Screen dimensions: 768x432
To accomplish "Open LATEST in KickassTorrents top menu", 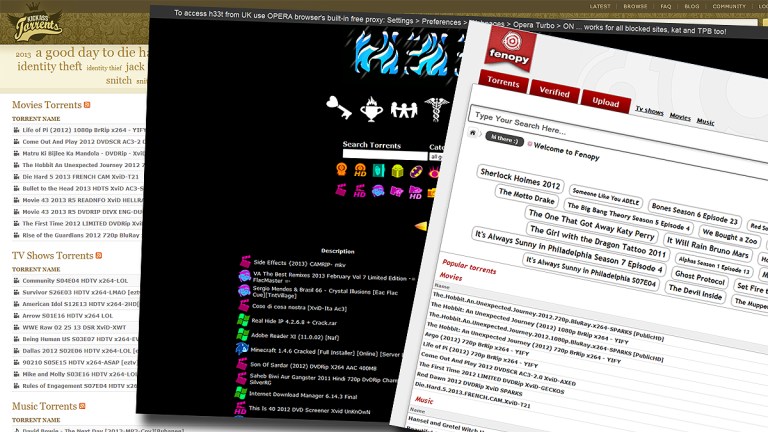I will click(600, 6).
